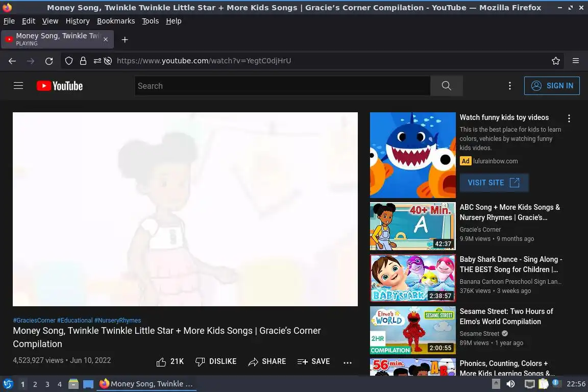Open Elmo's World Compilation thumbnail
The height and width of the screenshot is (392, 588).
(412, 330)
